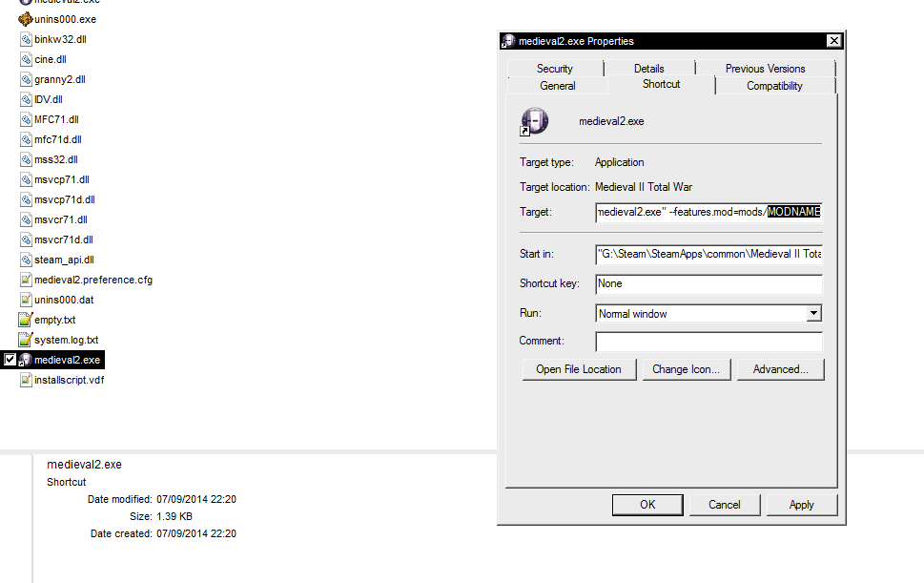The height and width of the screenshot is (583, 924).
Task: Click the Shortcut key field
Action: pyautogui.click(x=708, y=283)
